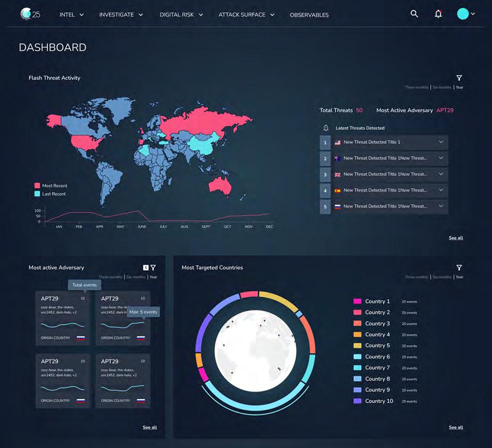Open Most Targeted Countries filter icon
This screenshot has height=448, width=492.
pos(459,268)
